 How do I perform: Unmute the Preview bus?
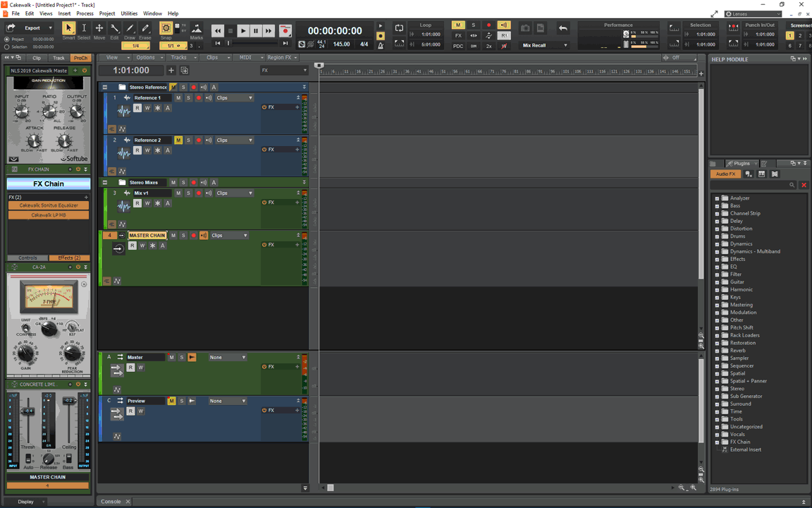(x=171, y=401)
